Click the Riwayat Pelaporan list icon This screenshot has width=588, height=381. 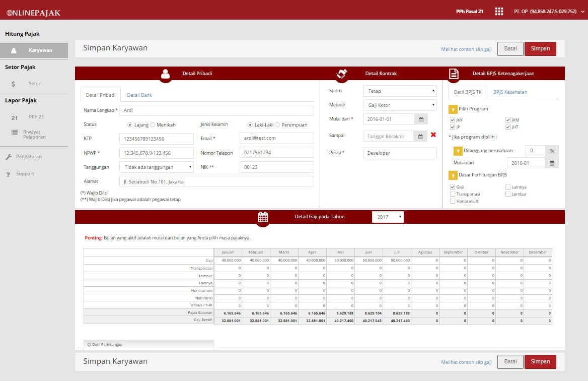click(14, 132)
